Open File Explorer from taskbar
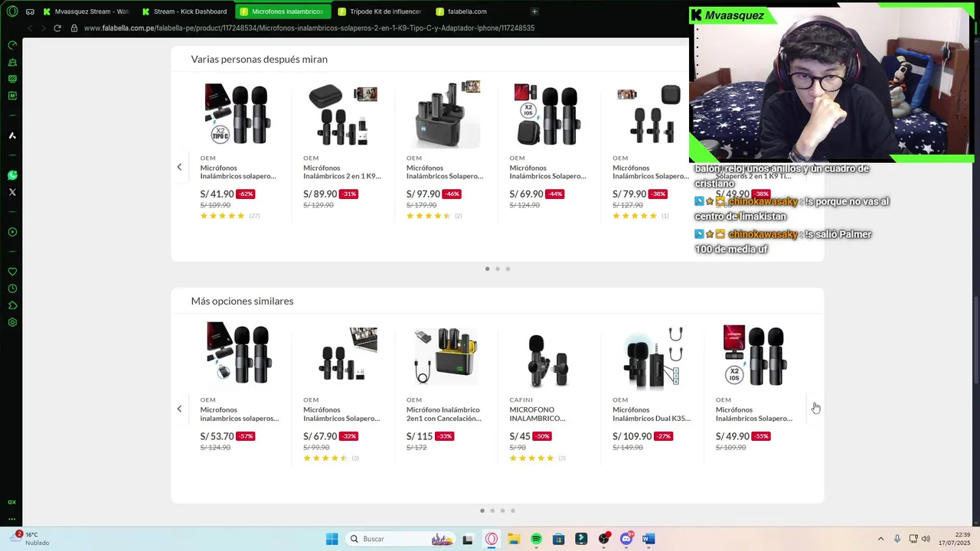 (x=513, y=539)
